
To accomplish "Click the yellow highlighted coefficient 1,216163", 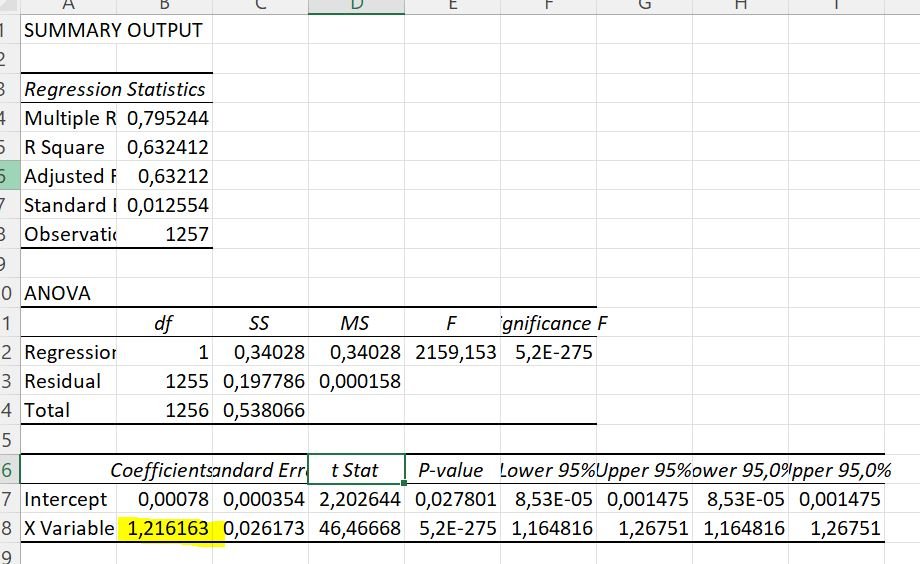I will tap(167, 528).
